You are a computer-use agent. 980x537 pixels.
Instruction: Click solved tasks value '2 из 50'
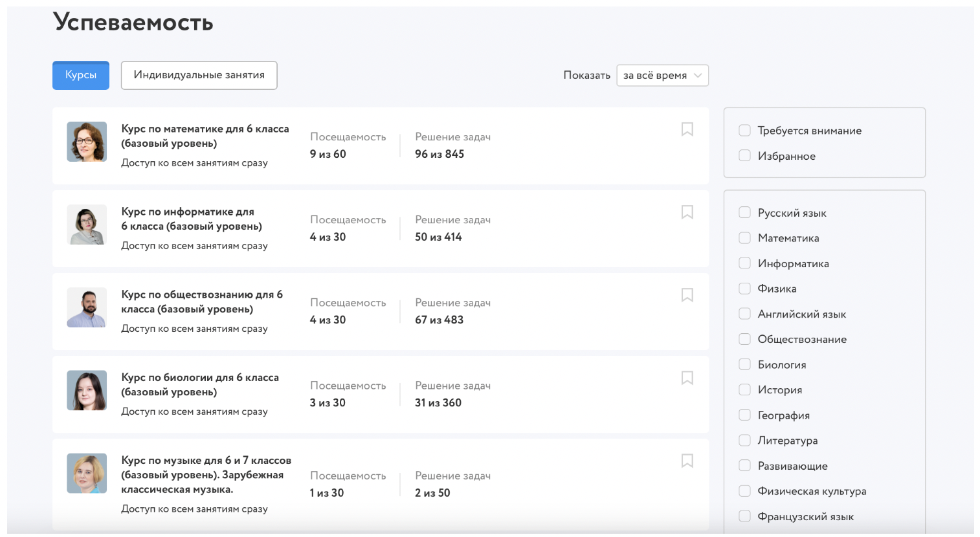pos(432,493)
